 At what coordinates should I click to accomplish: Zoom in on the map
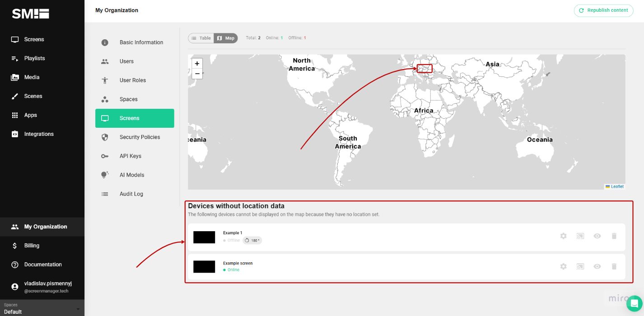[197, 64]
